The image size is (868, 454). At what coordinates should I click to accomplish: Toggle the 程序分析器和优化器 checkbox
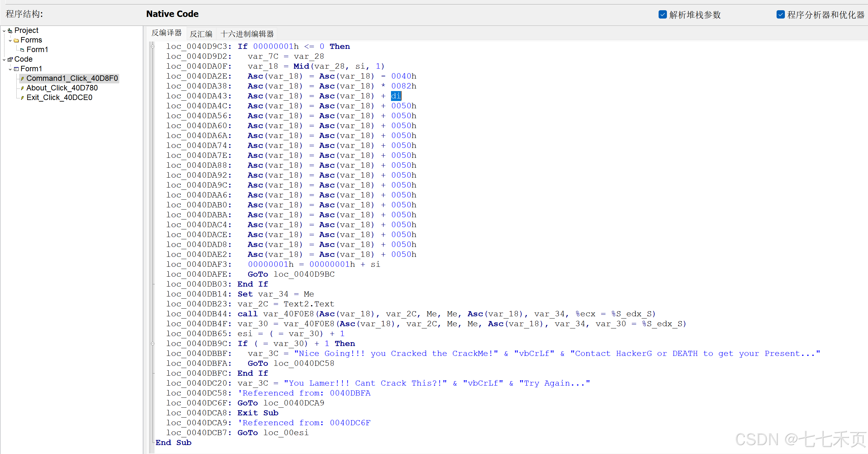point(780,14)
